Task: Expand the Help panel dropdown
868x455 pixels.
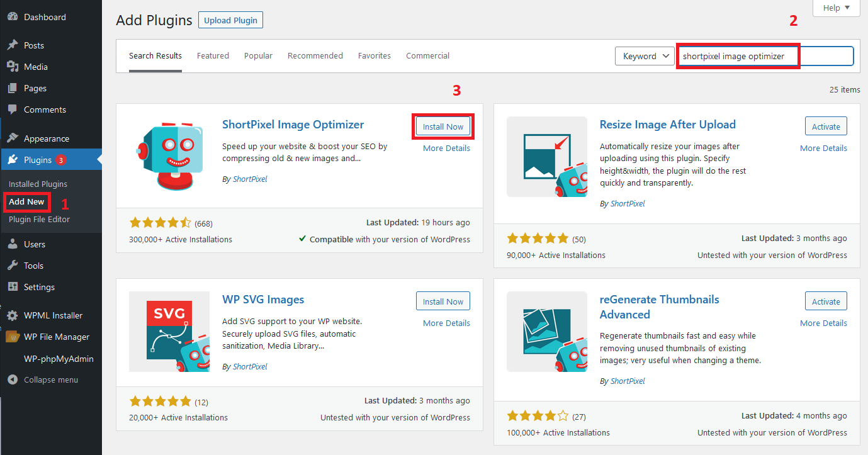Action: (836, 8)
